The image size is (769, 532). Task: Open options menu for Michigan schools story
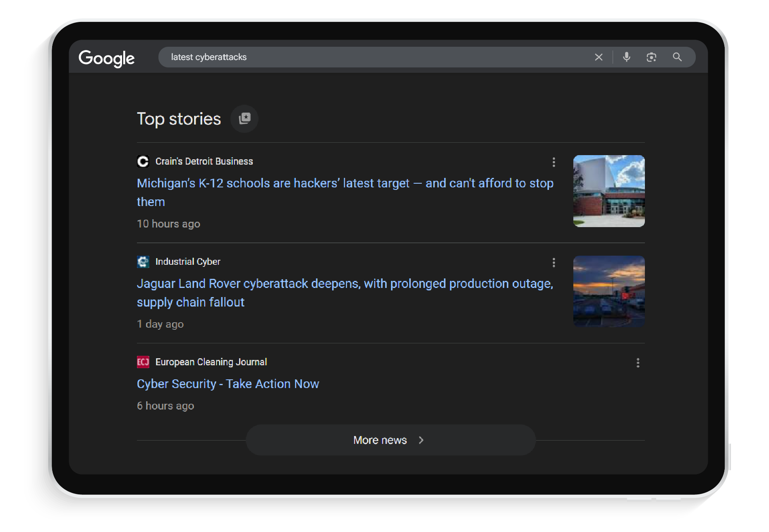click(553, 162)
